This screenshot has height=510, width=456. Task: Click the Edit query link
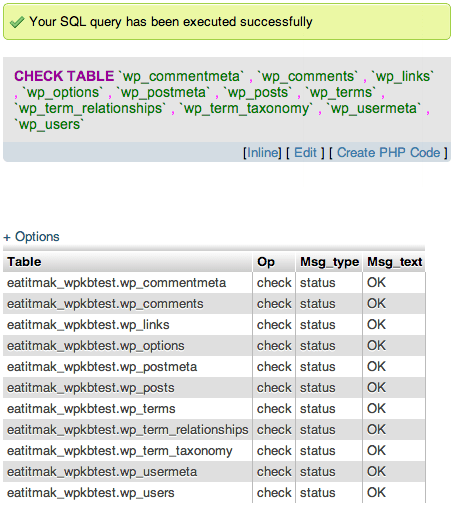[x=305, y=153]
